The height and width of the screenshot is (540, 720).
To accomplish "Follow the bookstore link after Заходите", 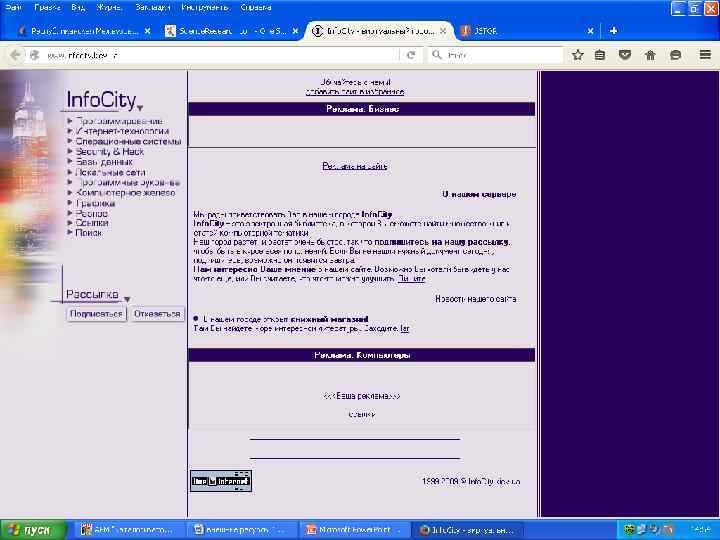I will tap(405, 329).
